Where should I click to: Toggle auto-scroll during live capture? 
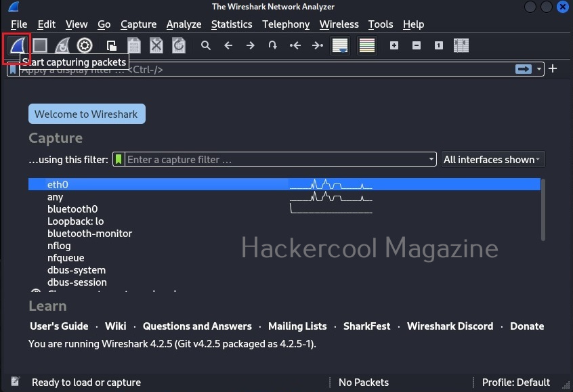point(340,45)
